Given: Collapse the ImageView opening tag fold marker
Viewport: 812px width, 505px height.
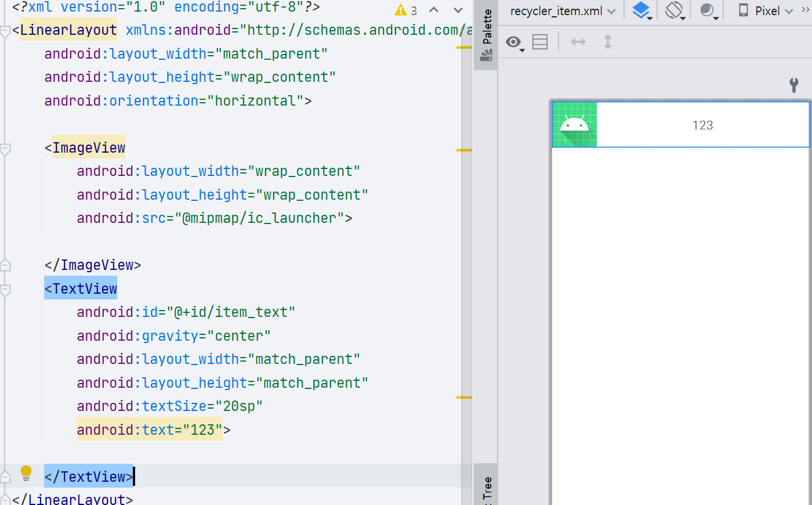Looking at the screenshot, I should click(x=5, y=149).
